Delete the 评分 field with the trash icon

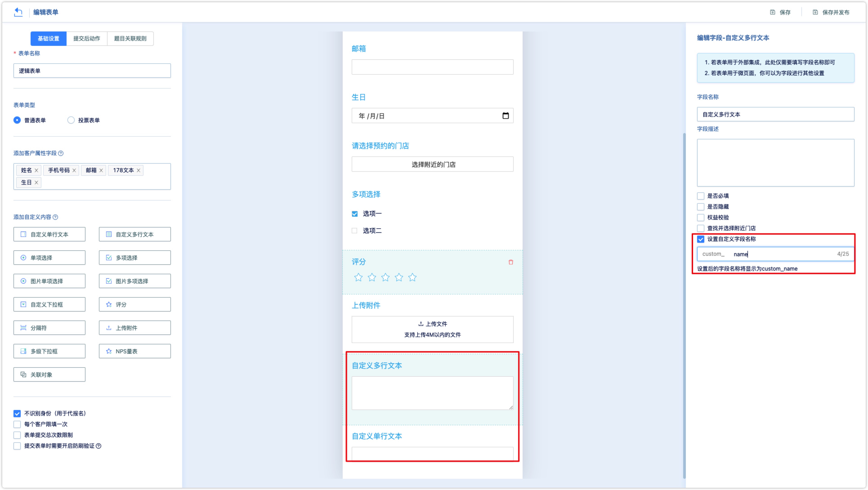click(511, 262)
